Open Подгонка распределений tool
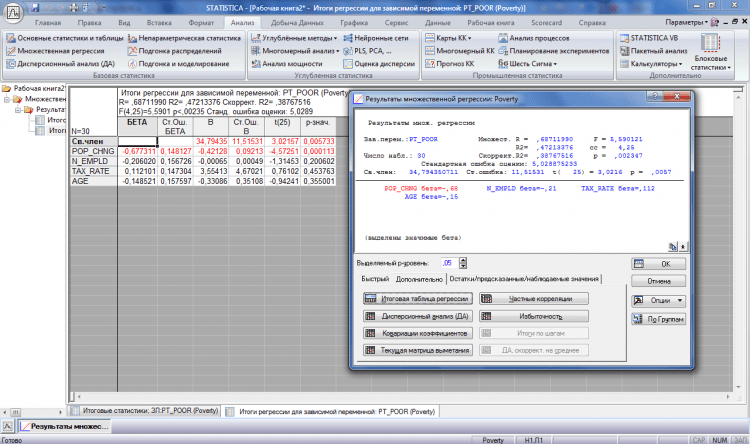Screen dimensions: 750x444 coord(175,51)
